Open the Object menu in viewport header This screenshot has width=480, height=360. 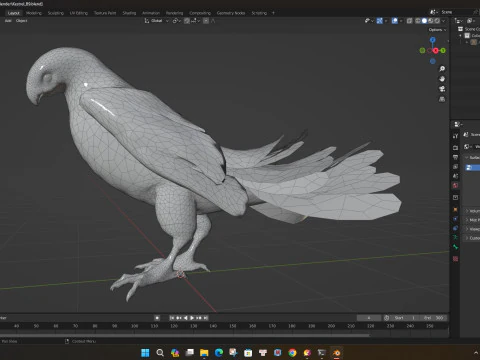pos(22,21)
